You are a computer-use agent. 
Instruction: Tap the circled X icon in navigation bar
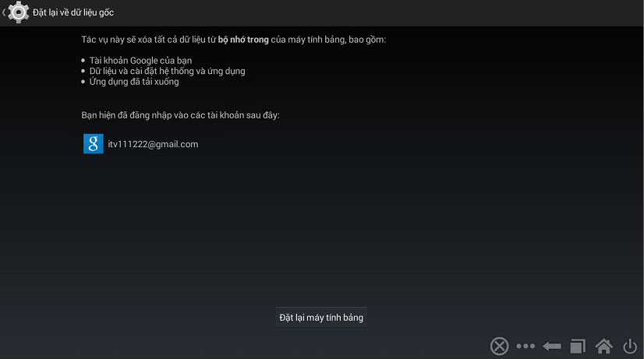pyautogui.click(x=499, y=346)
